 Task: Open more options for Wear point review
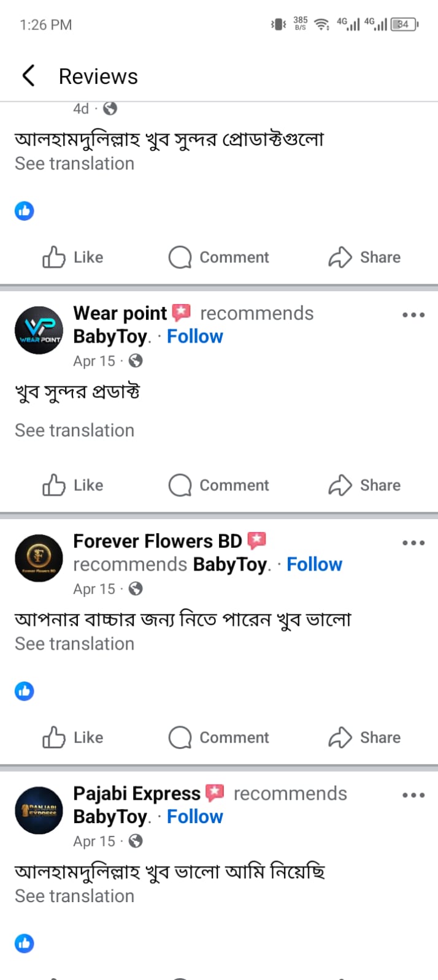click(413, 315)
